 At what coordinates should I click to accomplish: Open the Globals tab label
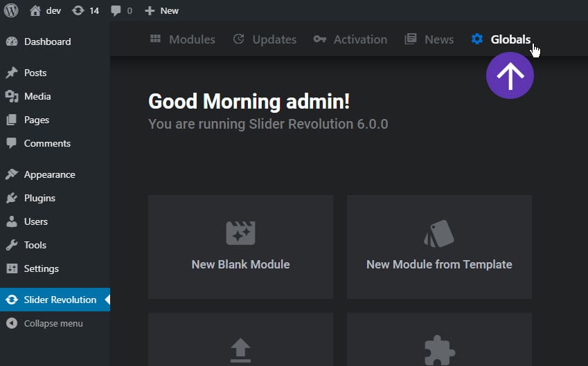pyautogui.click(x=510, y=39)
